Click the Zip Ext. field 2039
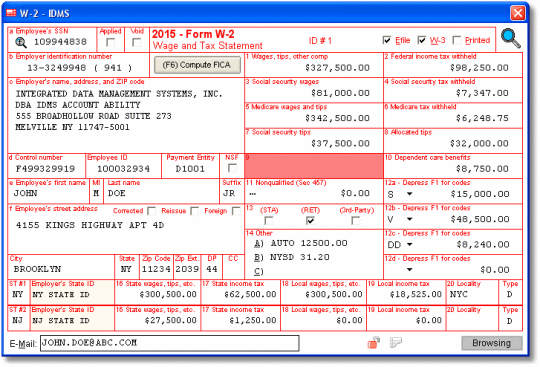Image resolution: width=540 pixels, height=367 pixels. 187,269
